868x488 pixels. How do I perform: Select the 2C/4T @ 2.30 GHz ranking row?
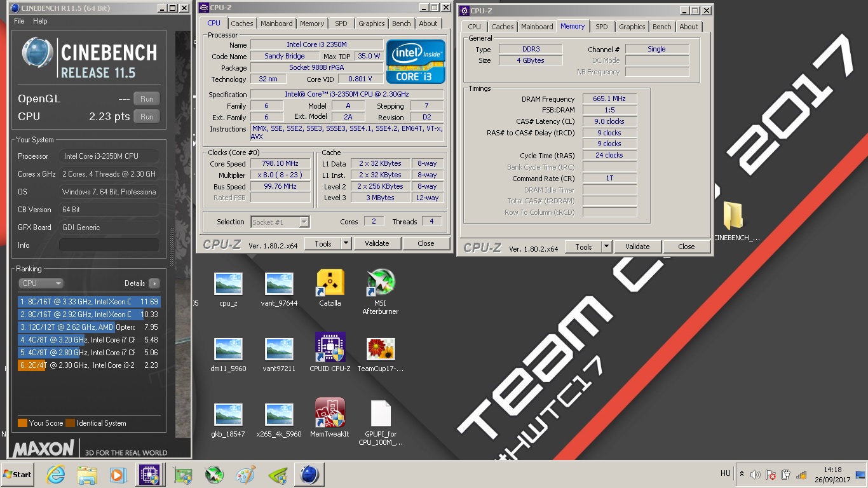89,365
